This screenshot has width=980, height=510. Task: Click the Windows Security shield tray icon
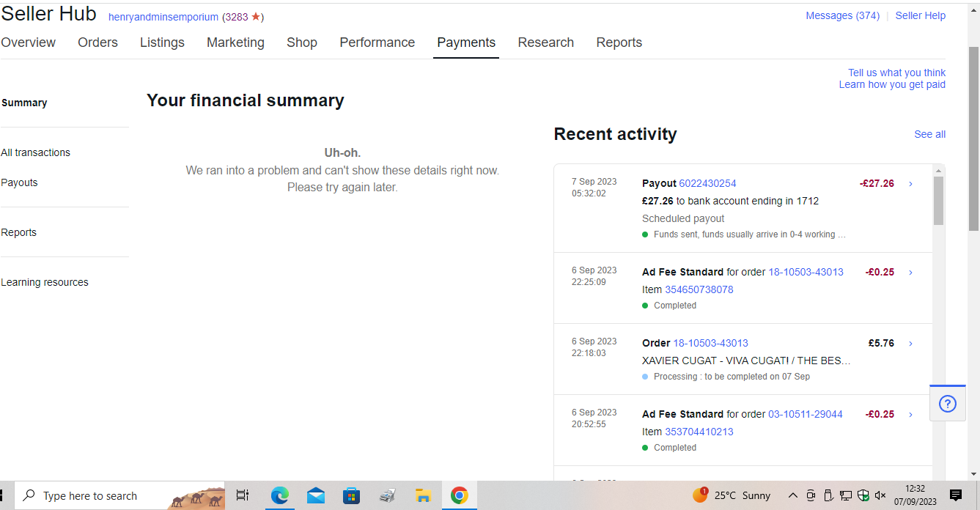point(863,495)
